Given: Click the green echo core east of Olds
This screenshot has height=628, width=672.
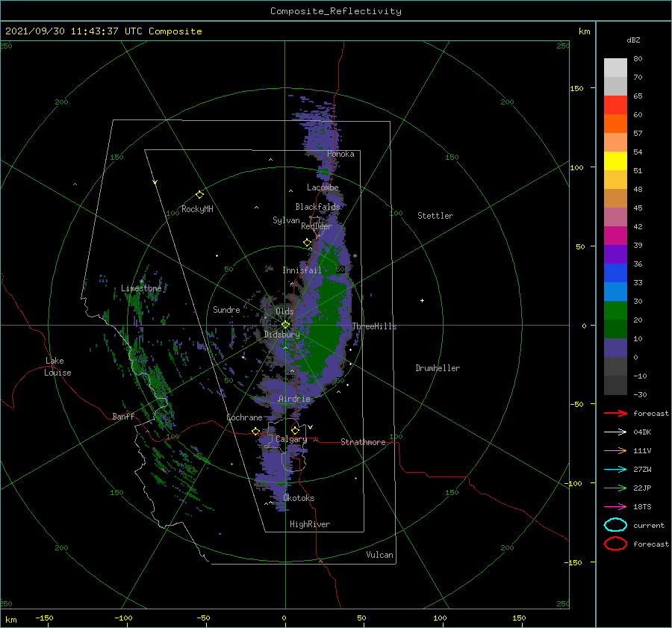Looking at the screenshot, I should (326, 326).
